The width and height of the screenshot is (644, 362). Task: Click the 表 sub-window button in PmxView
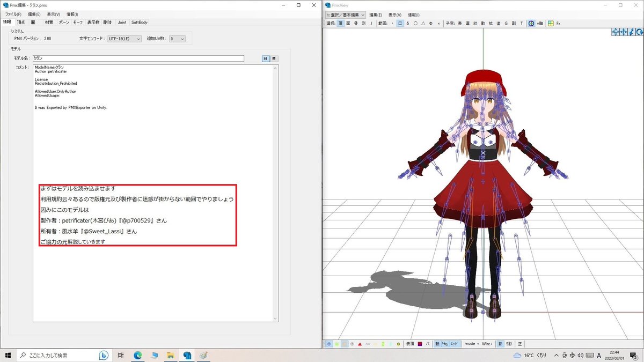point(460,23)
